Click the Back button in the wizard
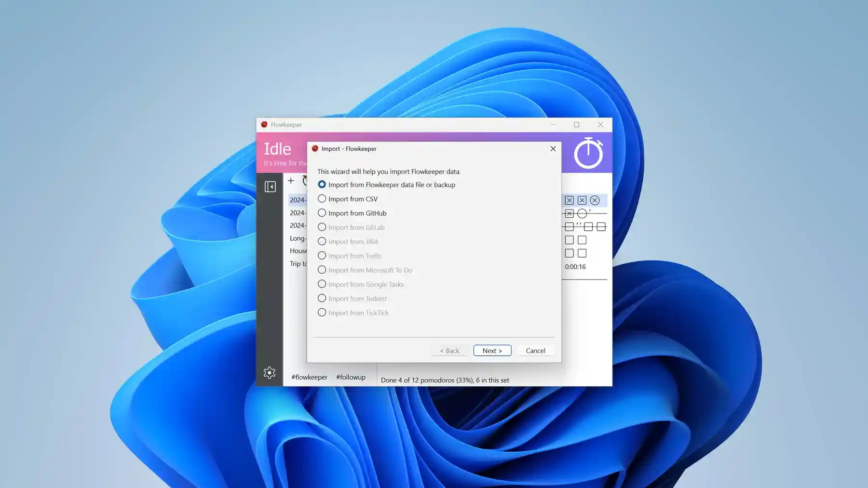 [449, 350]
